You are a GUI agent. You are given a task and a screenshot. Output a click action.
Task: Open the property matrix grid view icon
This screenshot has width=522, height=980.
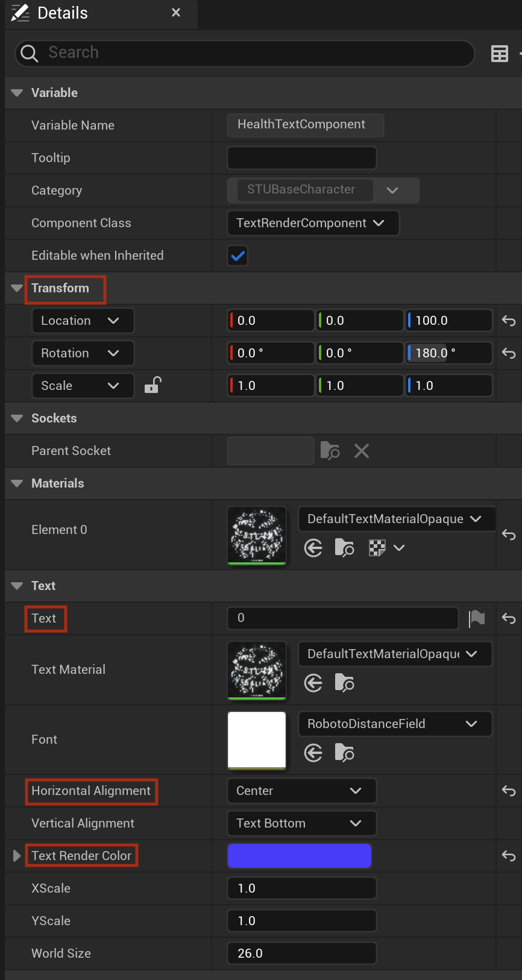500,54
